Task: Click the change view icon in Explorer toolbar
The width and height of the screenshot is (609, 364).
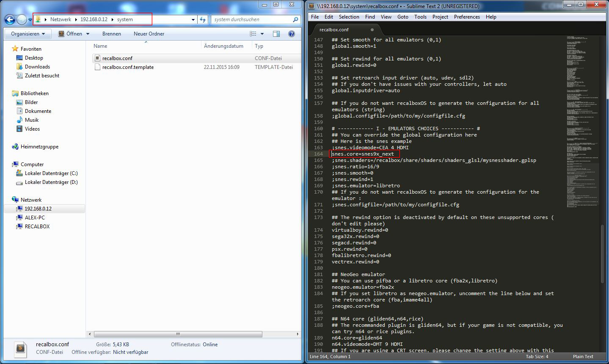Action: (x=253, y=34)
